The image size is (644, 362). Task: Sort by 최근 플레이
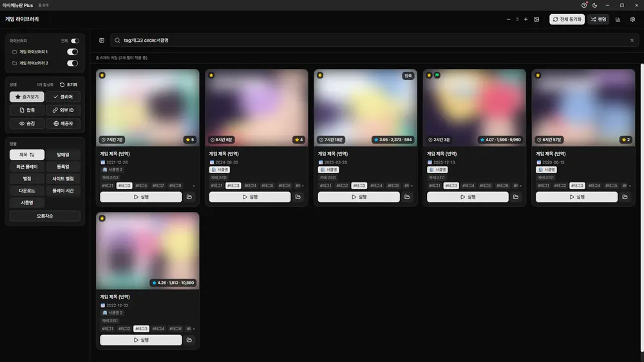pos(26,167)
